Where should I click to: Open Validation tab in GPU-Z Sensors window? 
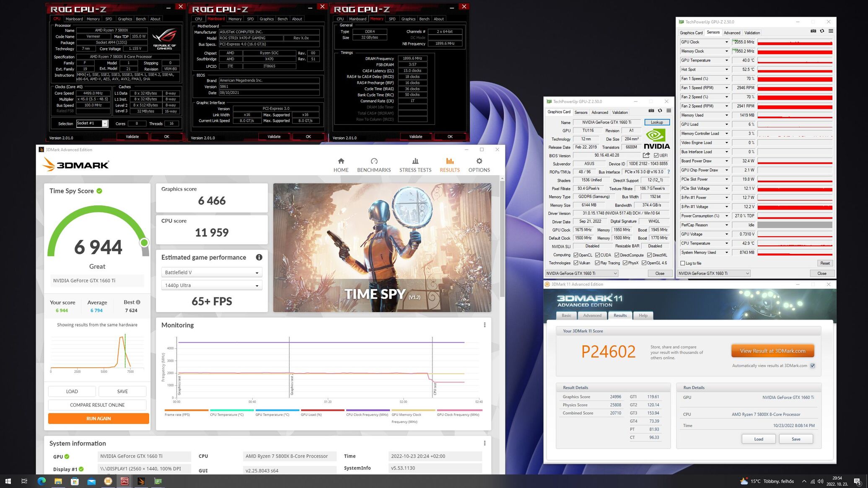[x=752, y=33]
